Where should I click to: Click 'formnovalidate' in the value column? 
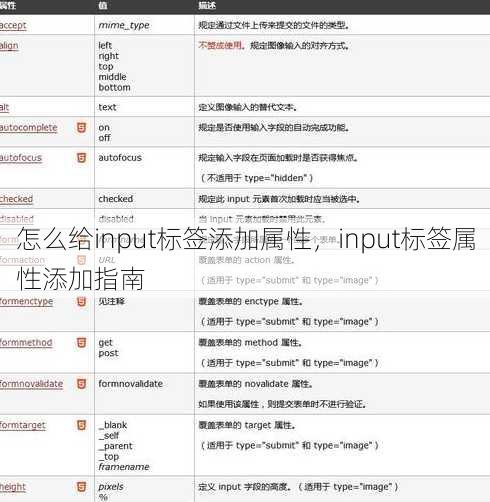(x=131, y=384)
